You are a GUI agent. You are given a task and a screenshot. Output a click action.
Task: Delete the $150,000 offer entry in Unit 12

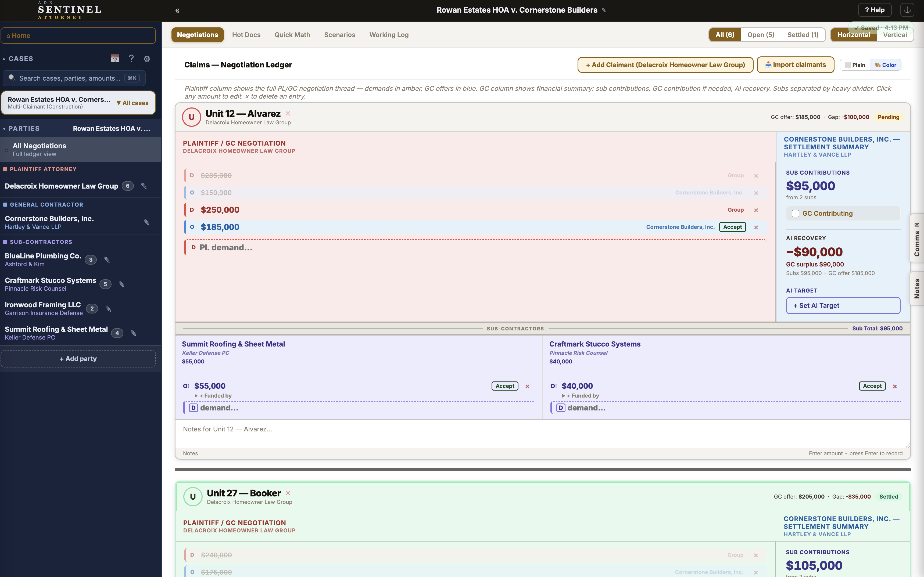(756, 193)
